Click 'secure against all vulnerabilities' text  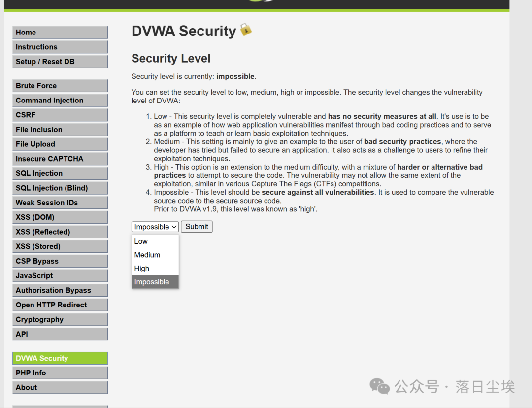[x=318, y=192]
